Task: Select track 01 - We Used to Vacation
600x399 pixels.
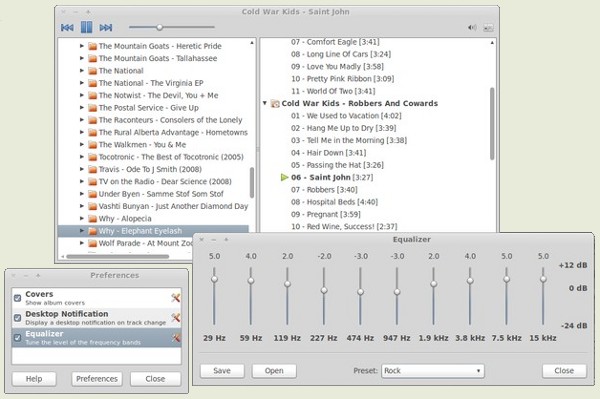Action: click(346, 116)
